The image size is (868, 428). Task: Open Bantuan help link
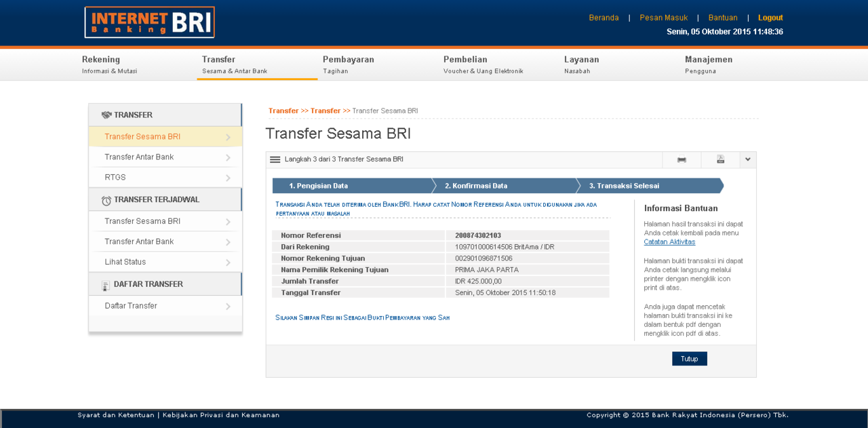[723, 18]
